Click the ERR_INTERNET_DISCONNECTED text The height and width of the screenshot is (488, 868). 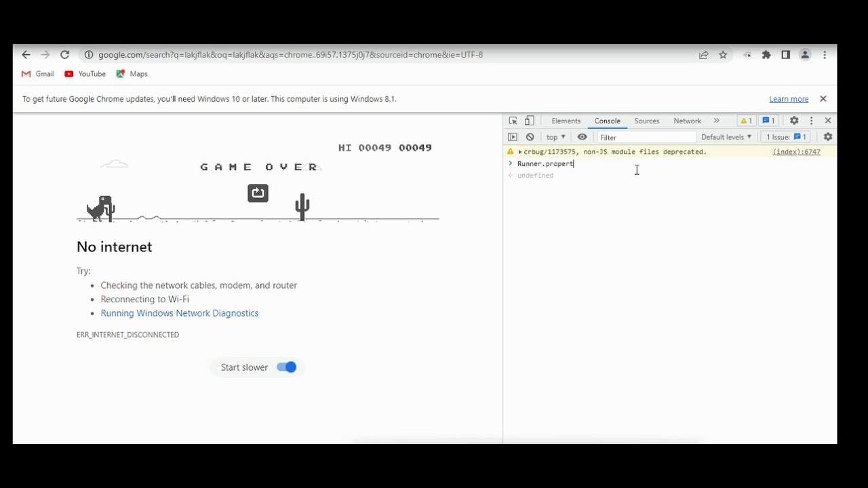[127, 335]
